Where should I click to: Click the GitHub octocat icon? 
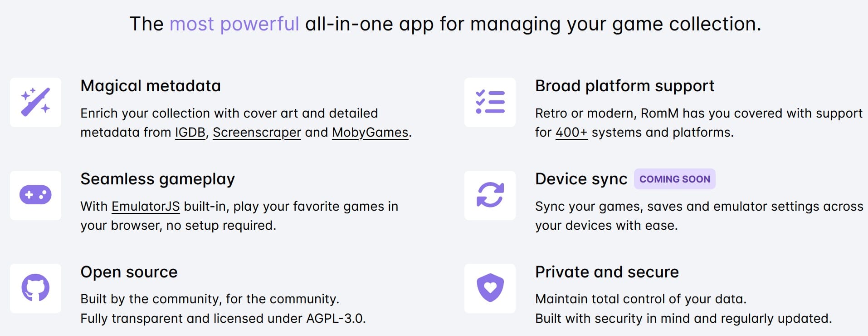click(35, 288)
